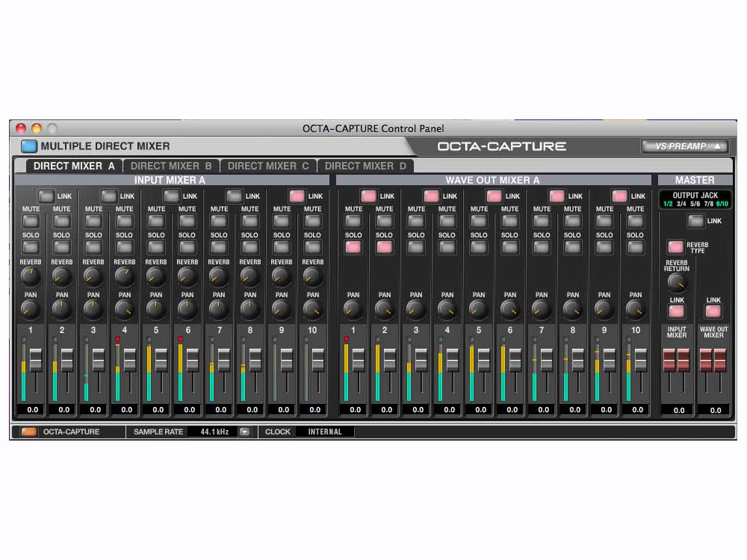
Task: Click the REVERB knob on input channel 4
Action: [124, 276]
